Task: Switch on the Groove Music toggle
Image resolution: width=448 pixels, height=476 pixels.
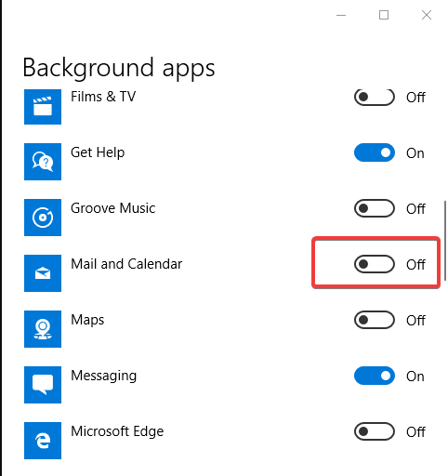Action: (375, 208)
